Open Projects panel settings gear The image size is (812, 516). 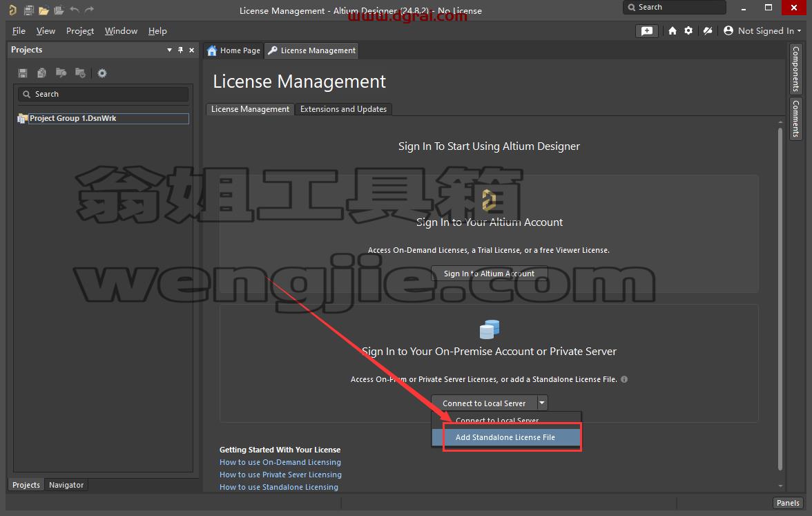pos(102,73)
